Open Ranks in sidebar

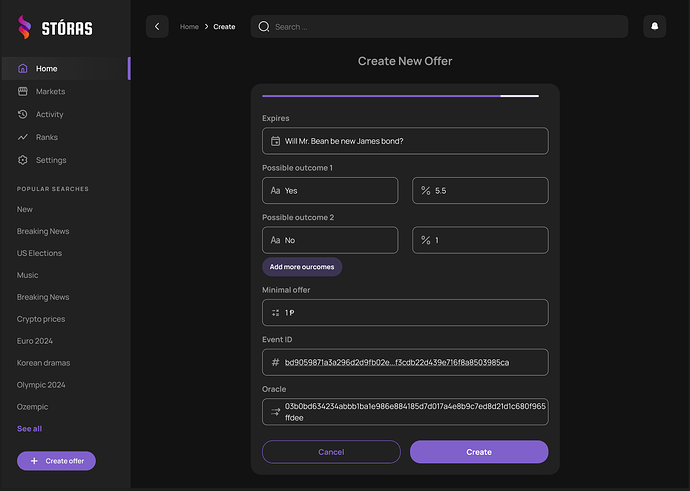pos(46,137)
